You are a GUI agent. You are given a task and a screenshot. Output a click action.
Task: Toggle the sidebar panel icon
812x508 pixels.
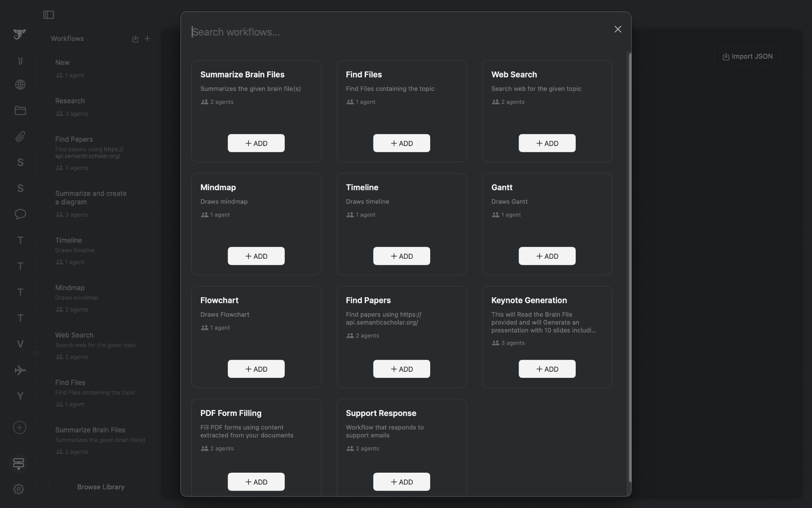pos(48,15)
